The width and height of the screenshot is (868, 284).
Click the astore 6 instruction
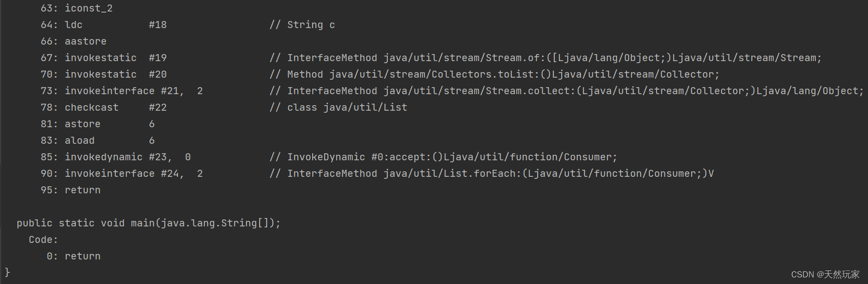pos(109,124)
